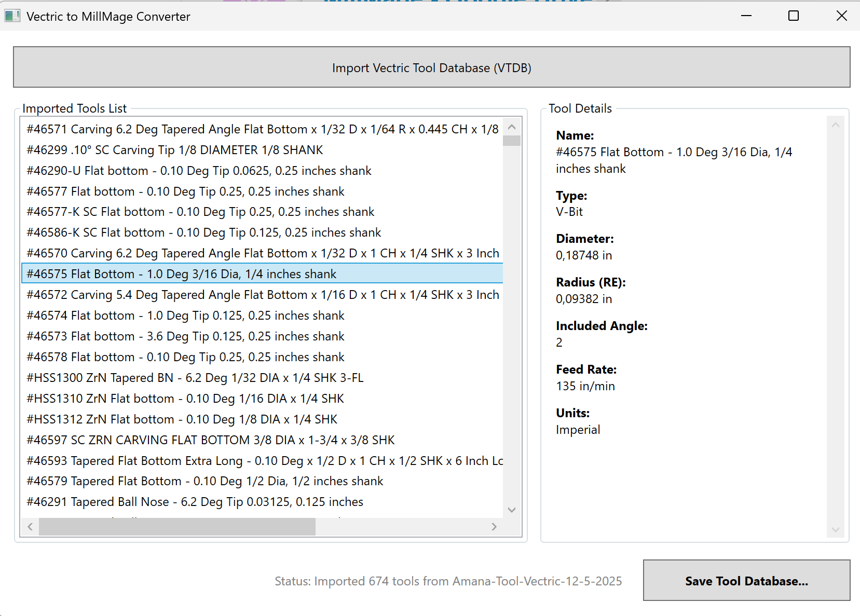Select #46299 SC Carving Tip list entry
This screenshot has width=860, height=616.
pyautogui.click(x=175, y=150)
